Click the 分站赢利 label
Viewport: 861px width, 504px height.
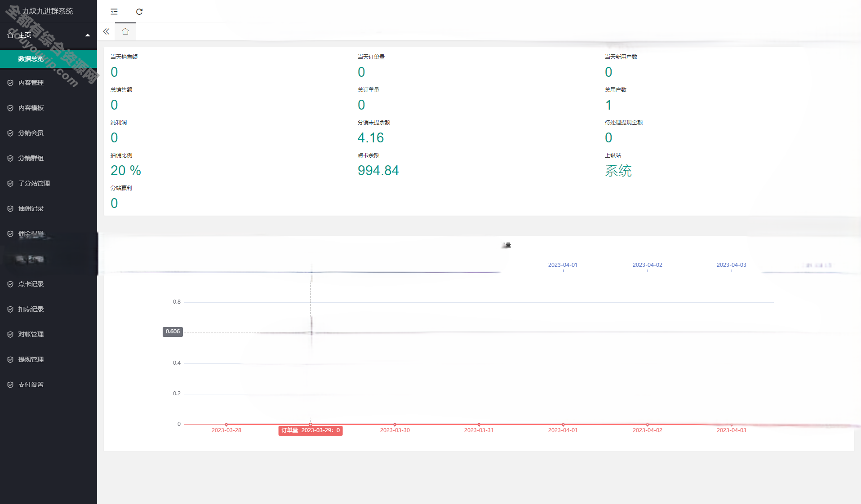click(x=121, y=188)
